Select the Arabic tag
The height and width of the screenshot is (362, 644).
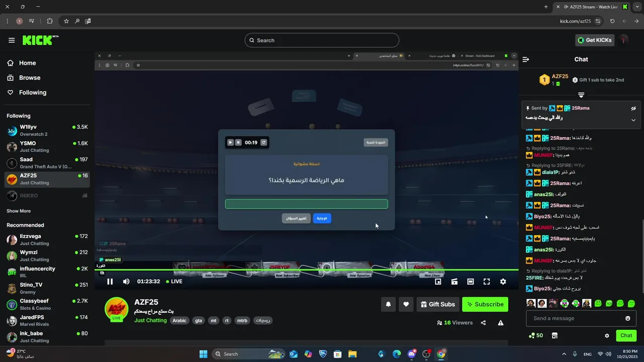click(x=180, y=320)
